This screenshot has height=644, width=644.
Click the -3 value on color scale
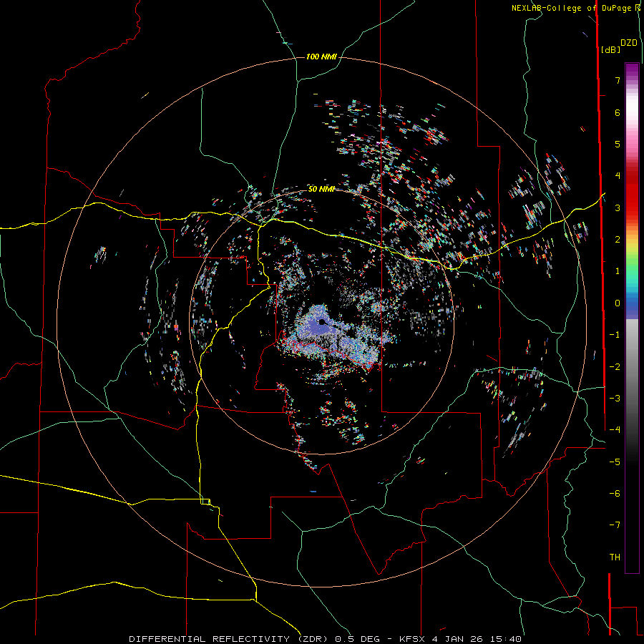point(615,399)
